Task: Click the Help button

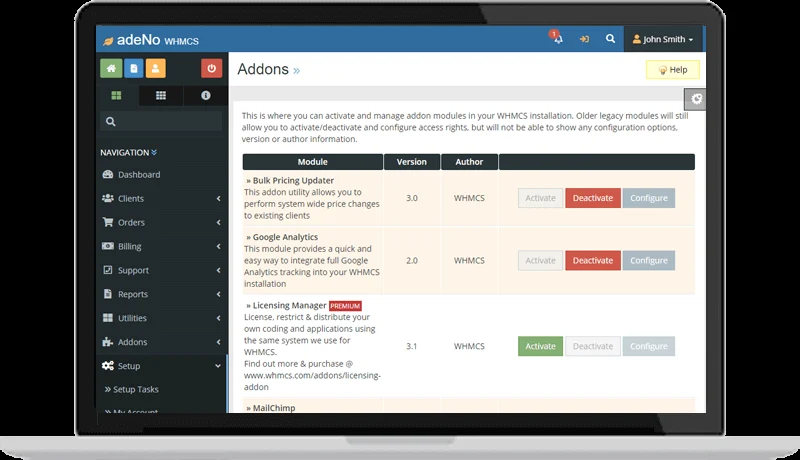Action: point(672,70)
